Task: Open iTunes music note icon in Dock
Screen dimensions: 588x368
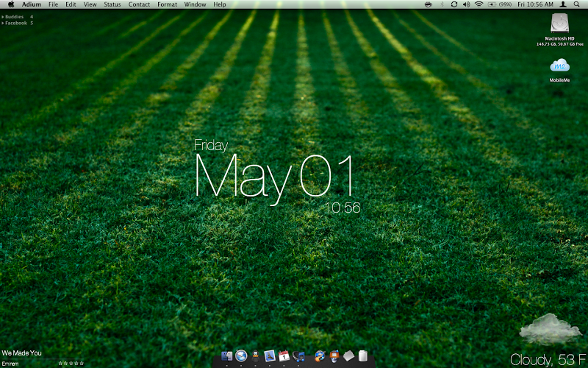Action: click(298, 355)
